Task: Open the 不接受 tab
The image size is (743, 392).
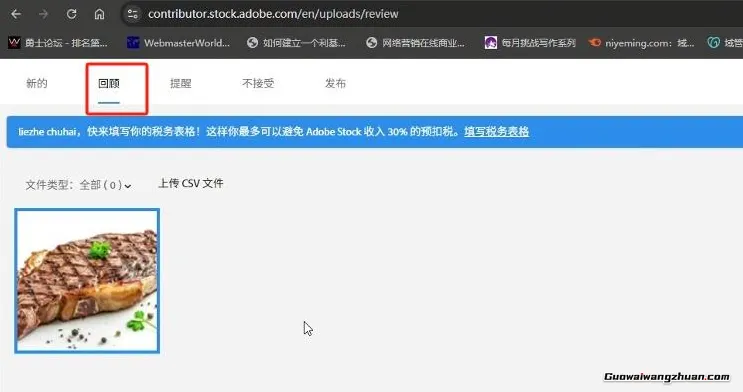Action: (x=258, y=83)
